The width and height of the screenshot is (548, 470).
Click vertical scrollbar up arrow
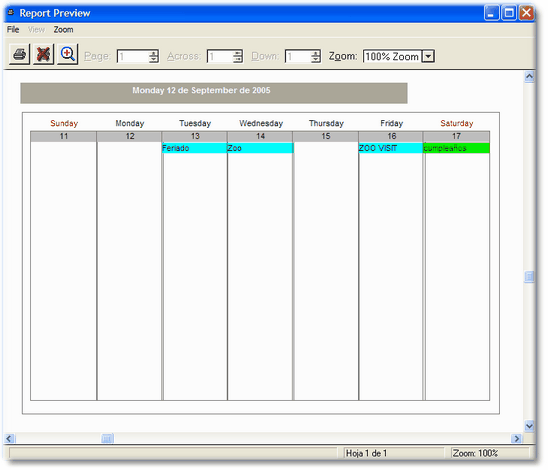(529, 77)
